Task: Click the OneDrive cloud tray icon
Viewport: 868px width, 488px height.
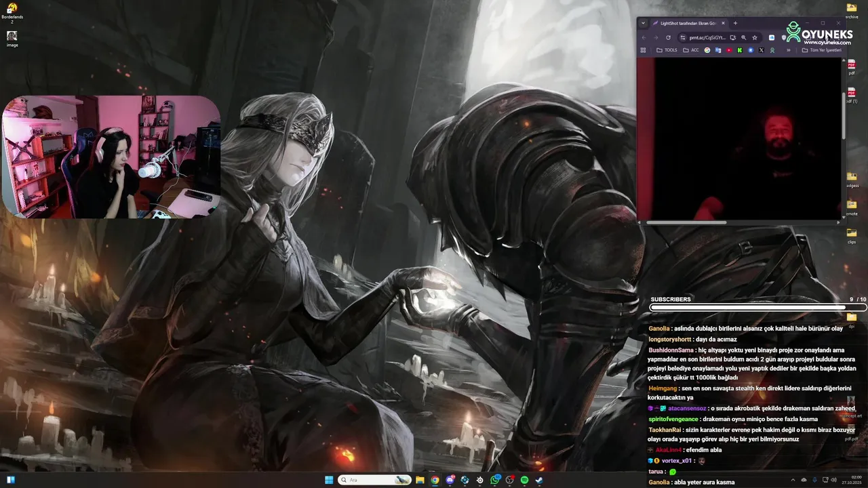Action: click(x=804, y=480)
